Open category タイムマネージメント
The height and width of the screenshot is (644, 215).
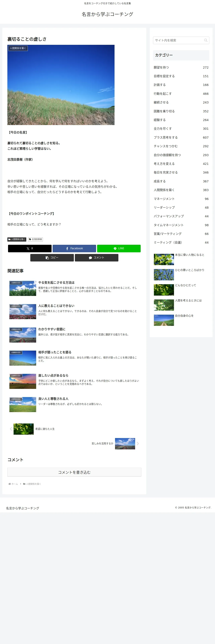coord(181,225)
